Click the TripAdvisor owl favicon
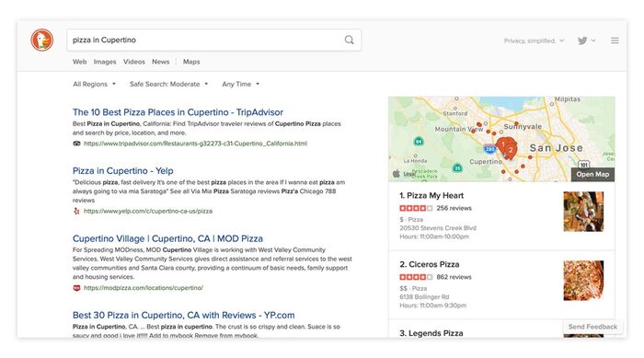The width and height of the screenshot is (644, 358). coord(76,144)
